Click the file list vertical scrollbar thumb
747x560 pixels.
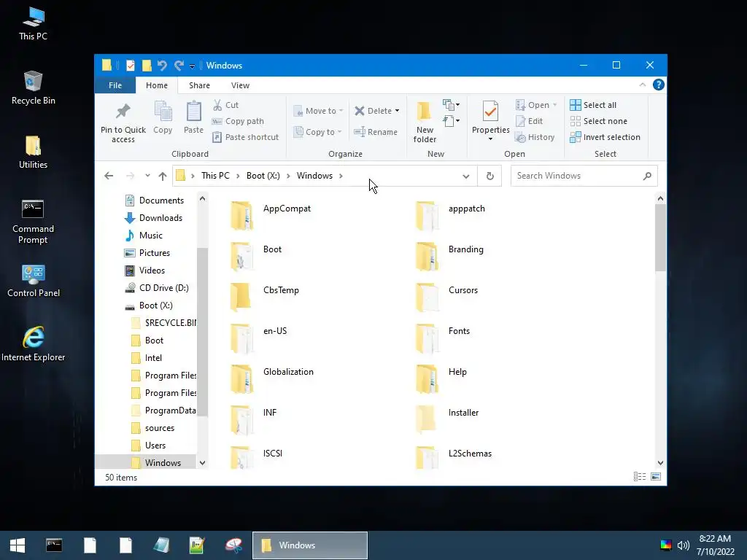660,237
